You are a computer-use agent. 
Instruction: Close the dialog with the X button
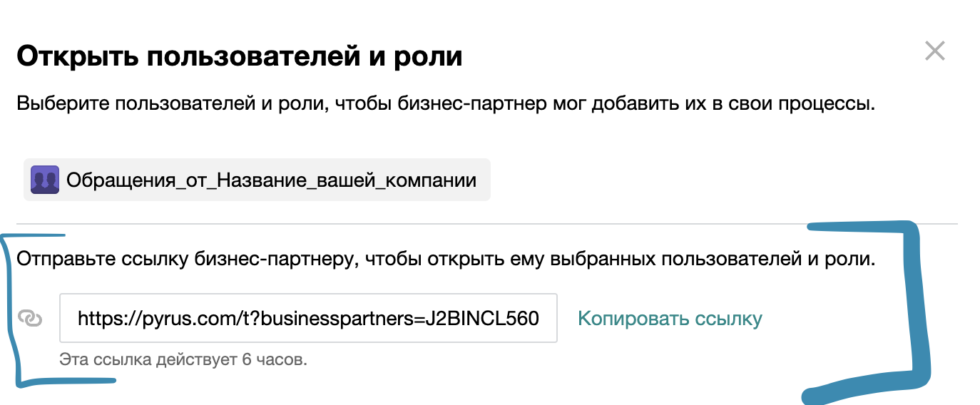[934, 51]
